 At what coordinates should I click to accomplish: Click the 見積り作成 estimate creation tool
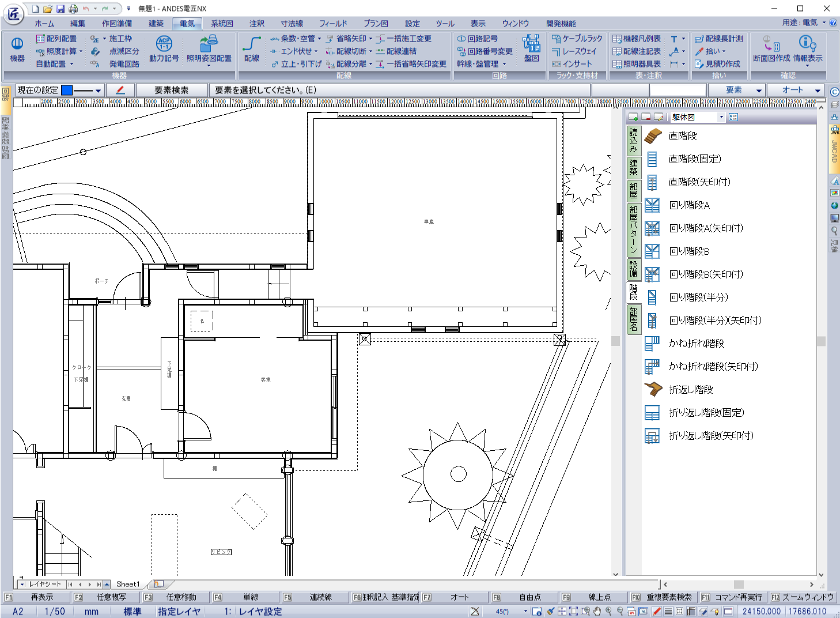[x=717, y=64]
